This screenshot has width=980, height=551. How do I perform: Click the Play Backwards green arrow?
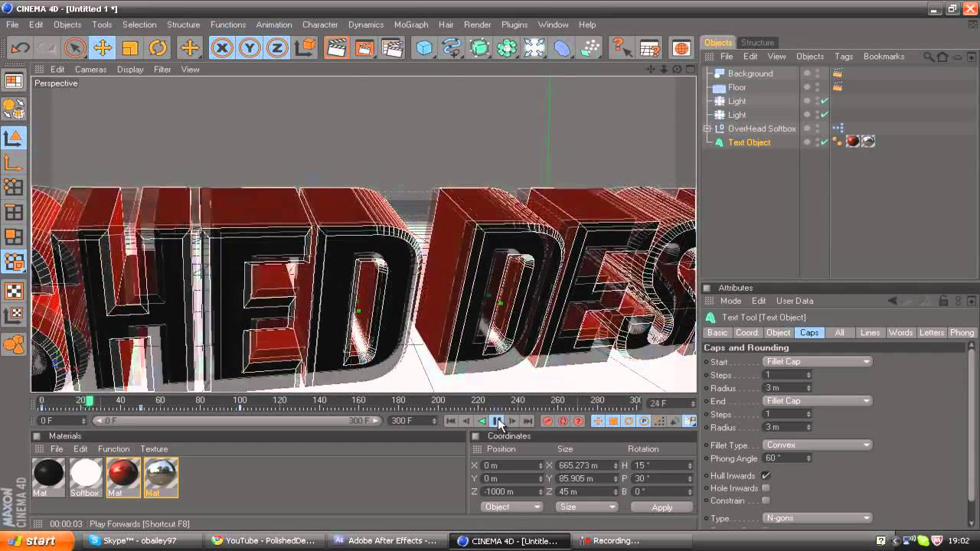[482, 421]
